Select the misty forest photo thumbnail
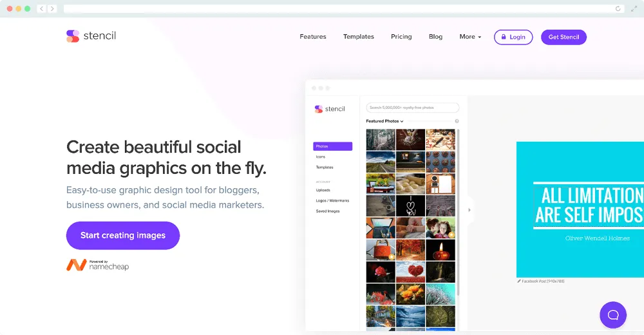 381,140
